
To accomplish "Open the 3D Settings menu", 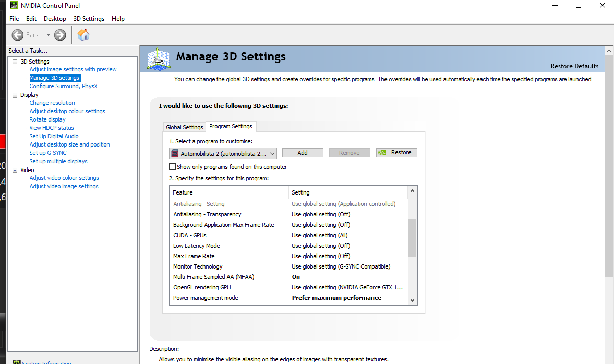I will click(89, 19).
